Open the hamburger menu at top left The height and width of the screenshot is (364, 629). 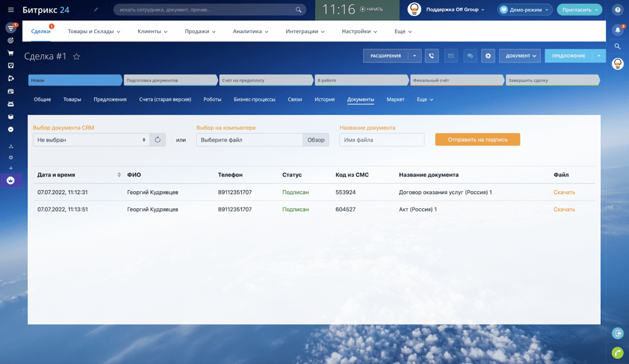point(10,10)
